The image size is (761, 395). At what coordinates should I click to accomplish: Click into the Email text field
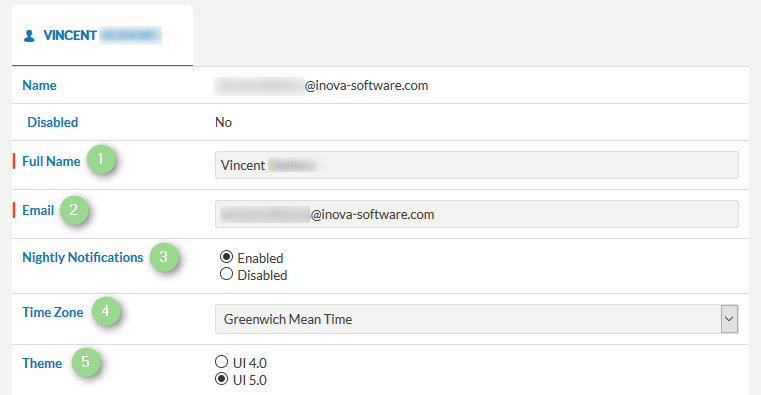(x=477, y=214)
